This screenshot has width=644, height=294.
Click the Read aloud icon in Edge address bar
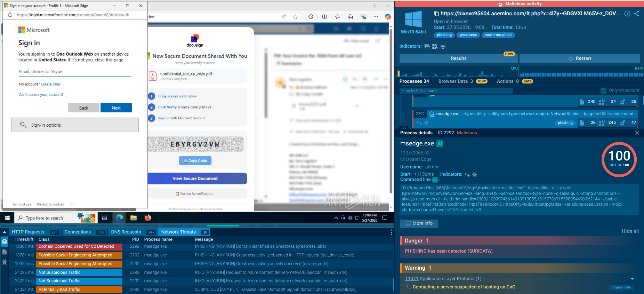(284, 17)
